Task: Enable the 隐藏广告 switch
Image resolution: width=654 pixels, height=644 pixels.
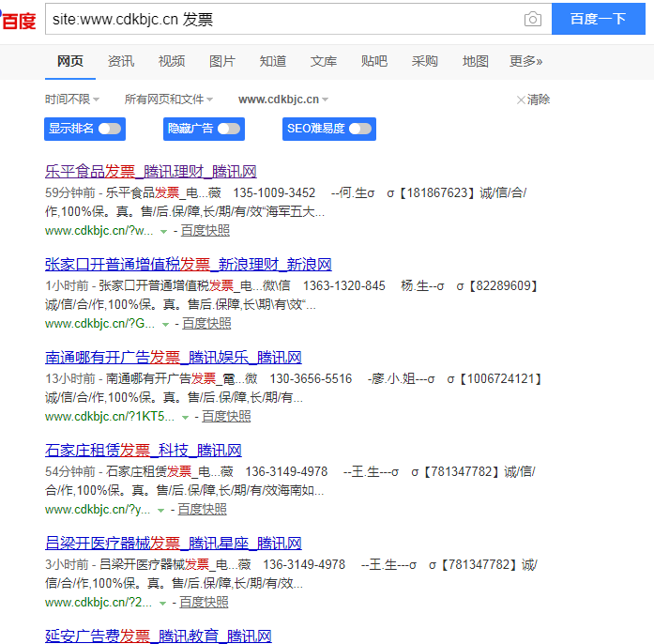Action: (x=228, y=129)
